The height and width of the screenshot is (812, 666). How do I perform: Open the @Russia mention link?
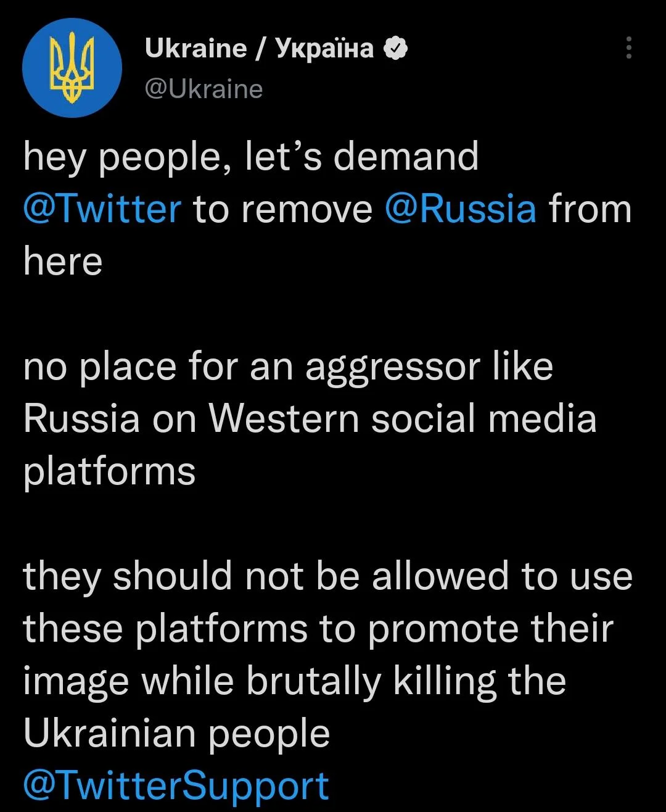click(x=462, y=209)
